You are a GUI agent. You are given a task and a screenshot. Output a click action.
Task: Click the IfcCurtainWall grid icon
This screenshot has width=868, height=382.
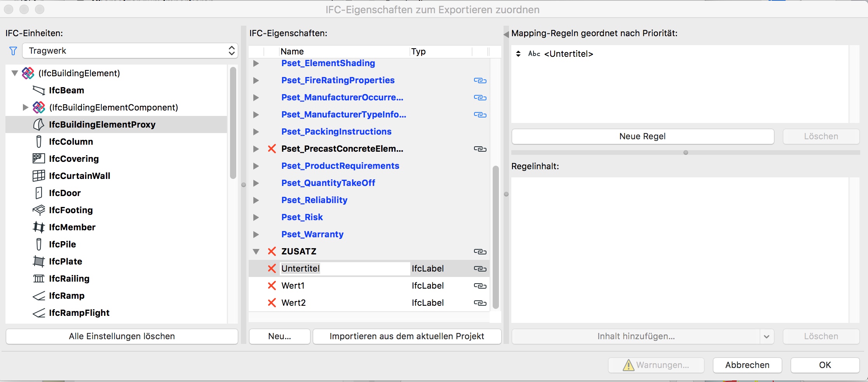(x=38, y=176)
